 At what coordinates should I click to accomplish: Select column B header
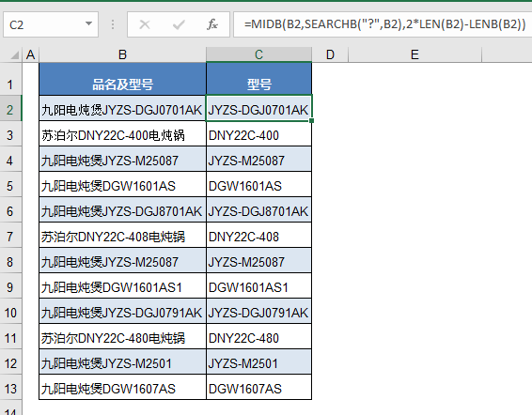pos(122,54)
